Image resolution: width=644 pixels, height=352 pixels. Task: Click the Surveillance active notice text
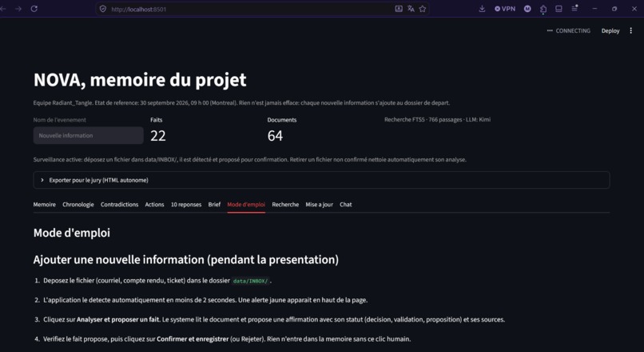point(250,159)
